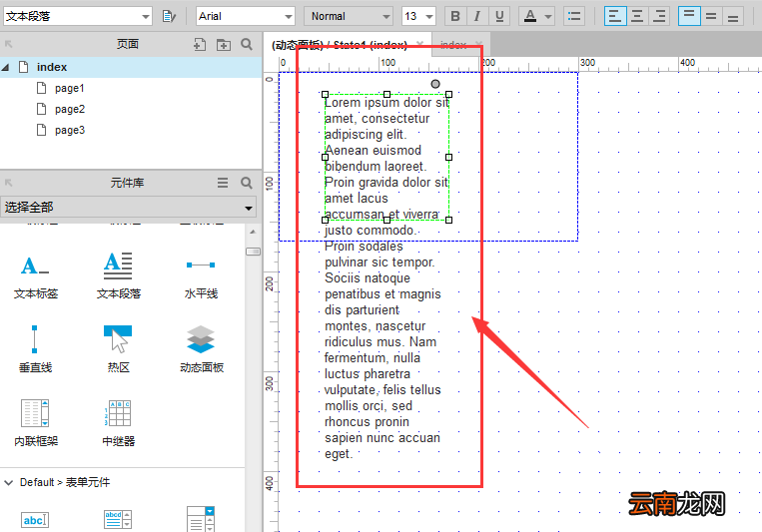The image size is (762, 532).
Task: Select the text field abc widget
Action: [35, 520]
